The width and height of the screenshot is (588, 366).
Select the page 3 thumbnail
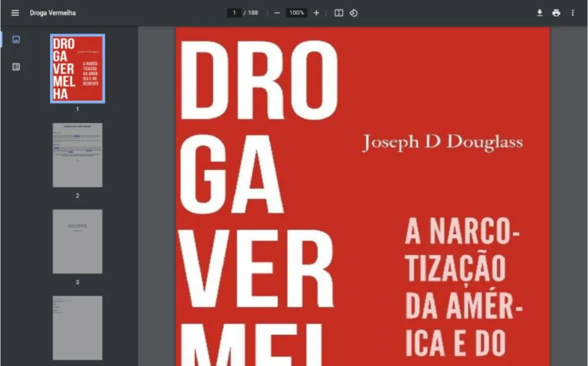(x=77, y=242)
